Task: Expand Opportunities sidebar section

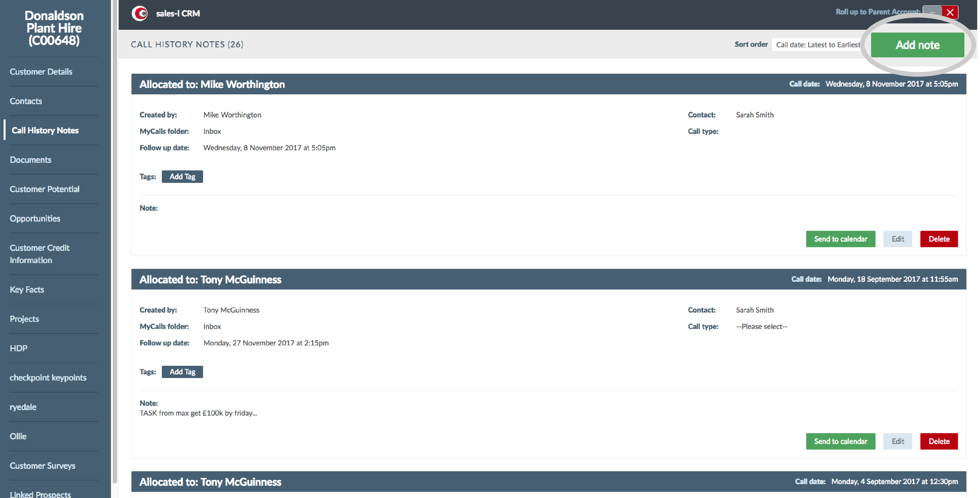Action: pos(35,218)
